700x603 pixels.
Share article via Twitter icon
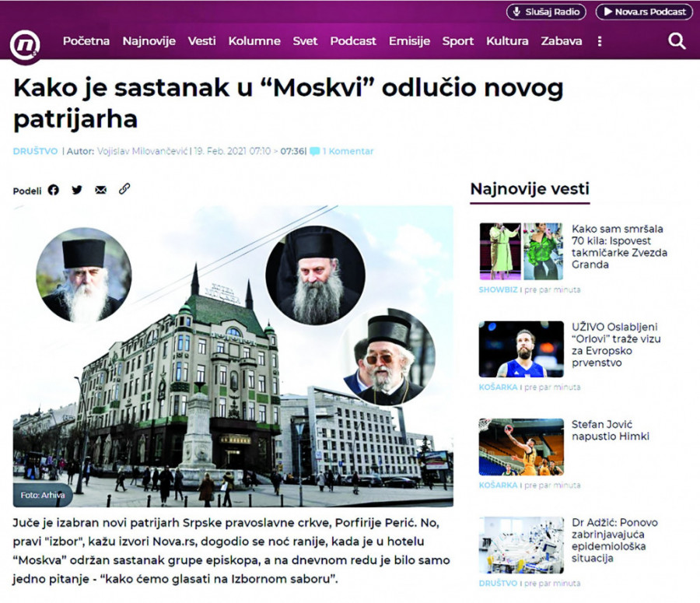[x=77, y=190]
